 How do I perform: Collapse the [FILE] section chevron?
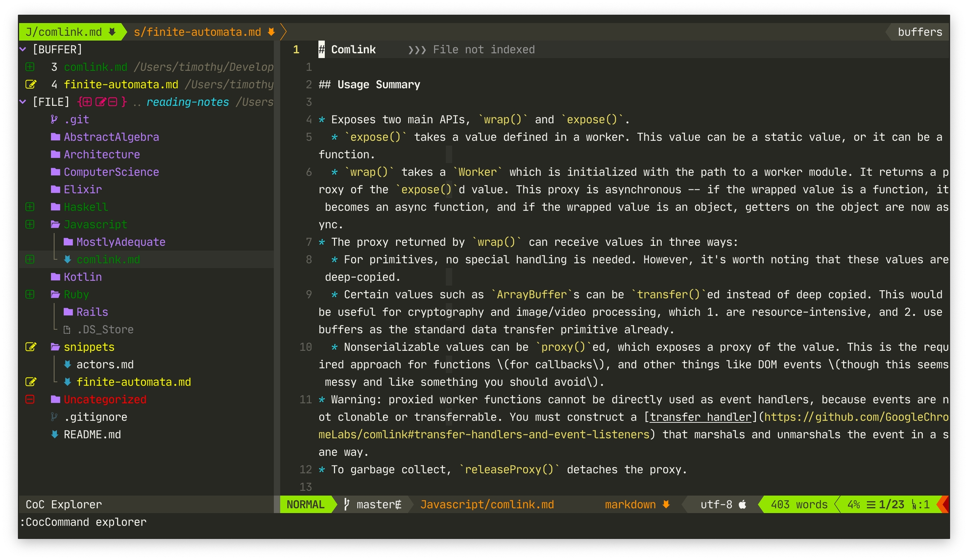[x=23, y=102]
